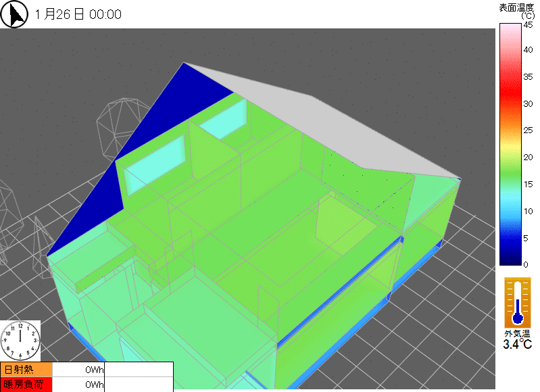Click the 暖房負荷 red label cell
540x392 pixels.
click(26, 385)
